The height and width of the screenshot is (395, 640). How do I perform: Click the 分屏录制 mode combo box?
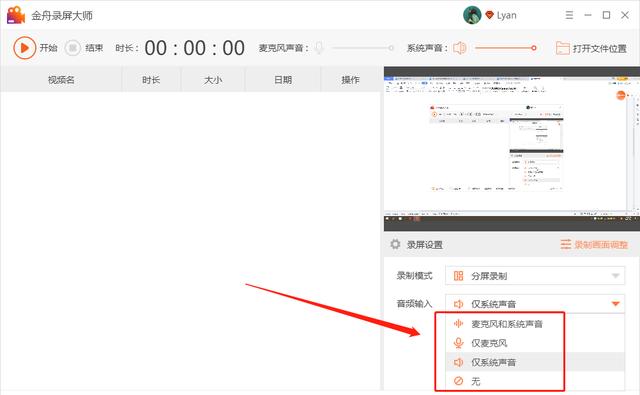coord(535,276)
